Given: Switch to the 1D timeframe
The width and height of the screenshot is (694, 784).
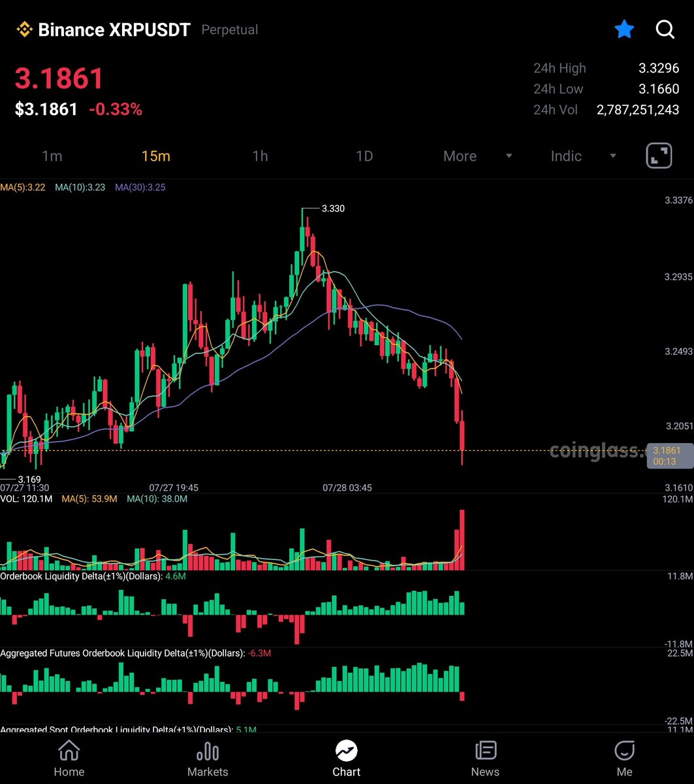Looking at the screenshot, I should click(x=364, y=156).
